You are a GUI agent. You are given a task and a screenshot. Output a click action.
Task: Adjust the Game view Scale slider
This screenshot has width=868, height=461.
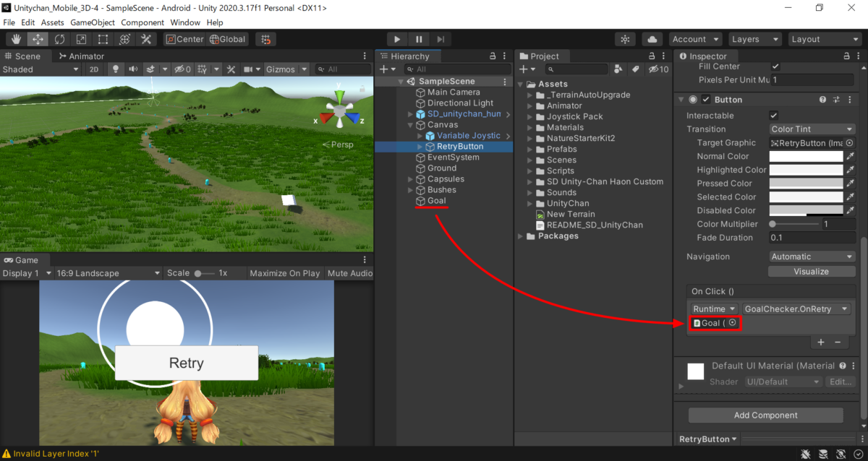pyautogui.click(x=204, y=273)
